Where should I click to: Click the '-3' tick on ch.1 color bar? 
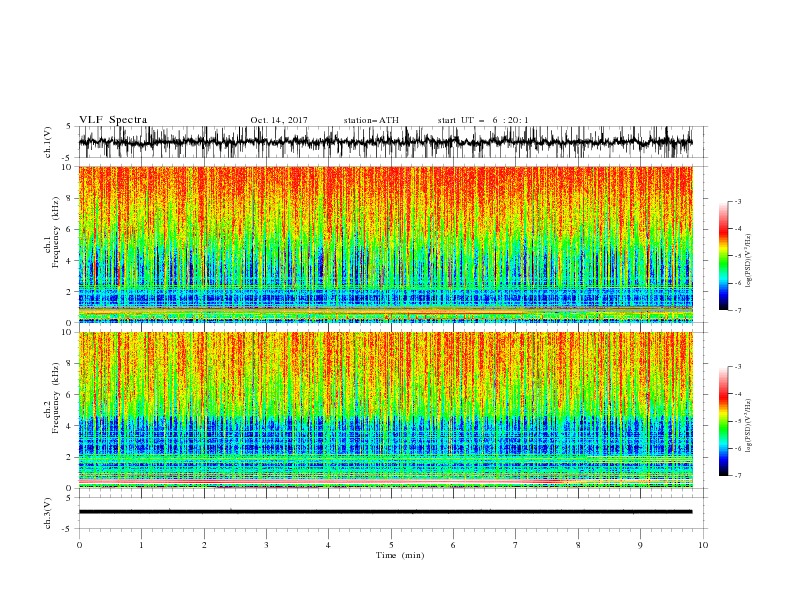[737, 201]
